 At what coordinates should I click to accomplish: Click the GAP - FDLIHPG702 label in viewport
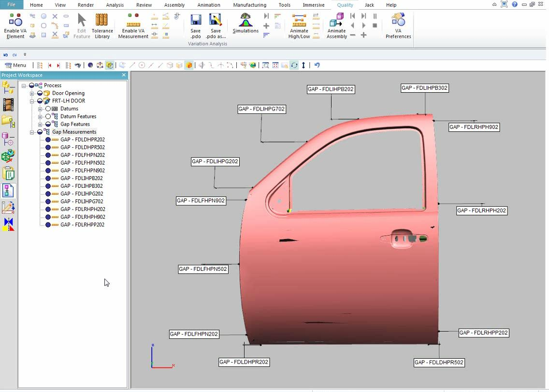(261, 109)
